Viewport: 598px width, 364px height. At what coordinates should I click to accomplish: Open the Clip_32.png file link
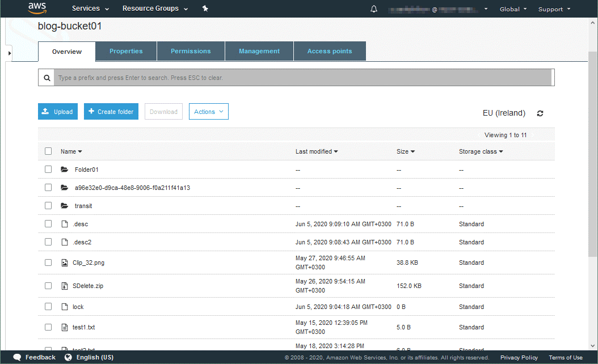click(x=89, y=263)
